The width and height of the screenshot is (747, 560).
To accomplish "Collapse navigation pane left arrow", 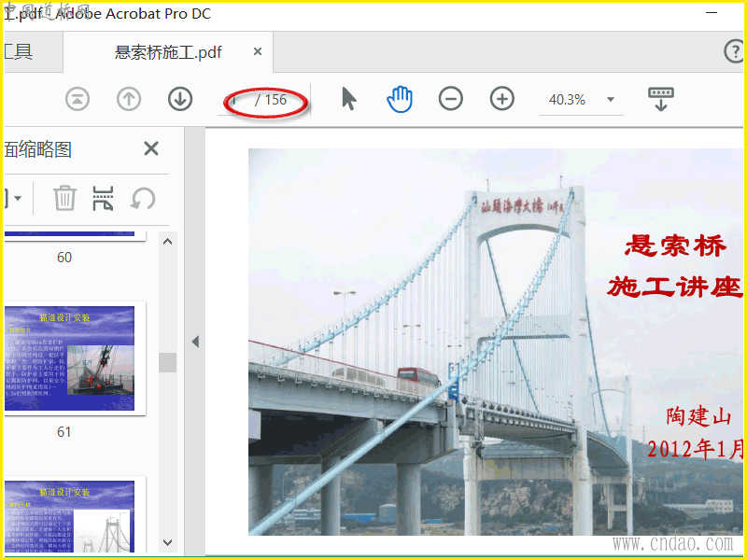I will [195, 342].
